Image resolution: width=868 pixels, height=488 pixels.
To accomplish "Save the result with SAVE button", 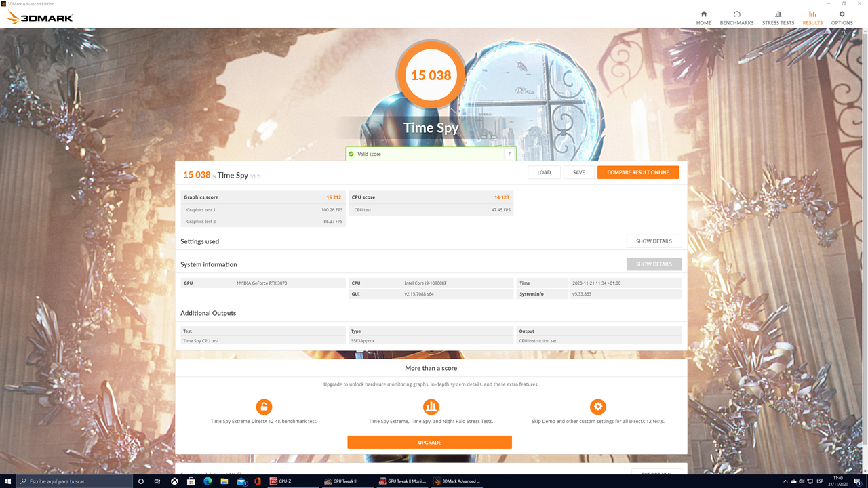I will [x=578, y=172].
